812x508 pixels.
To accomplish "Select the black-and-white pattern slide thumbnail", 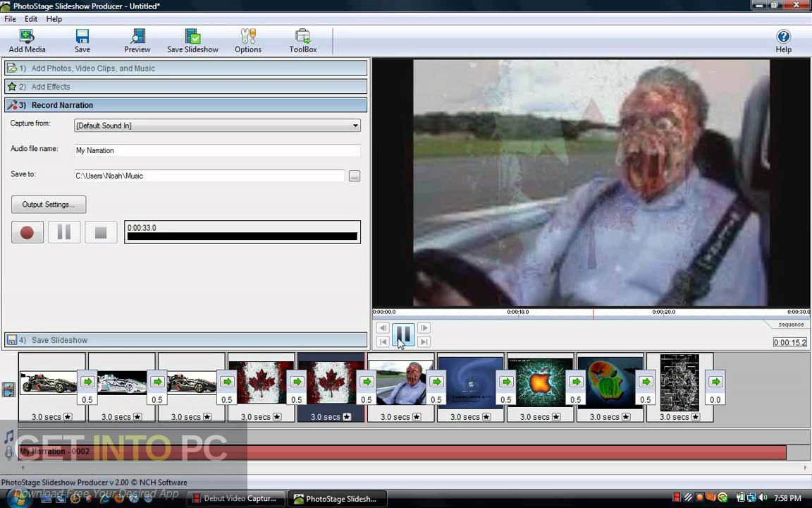I will 679,382.
